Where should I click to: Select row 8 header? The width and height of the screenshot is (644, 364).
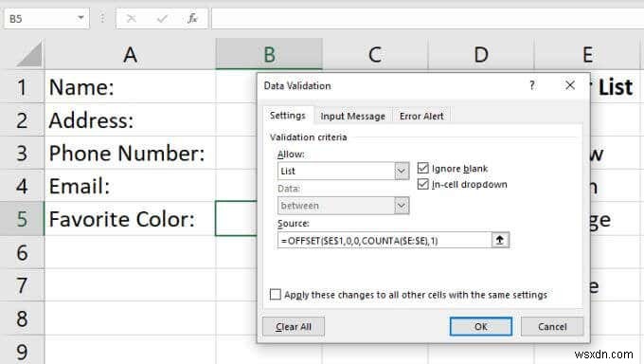coord(22,318)
